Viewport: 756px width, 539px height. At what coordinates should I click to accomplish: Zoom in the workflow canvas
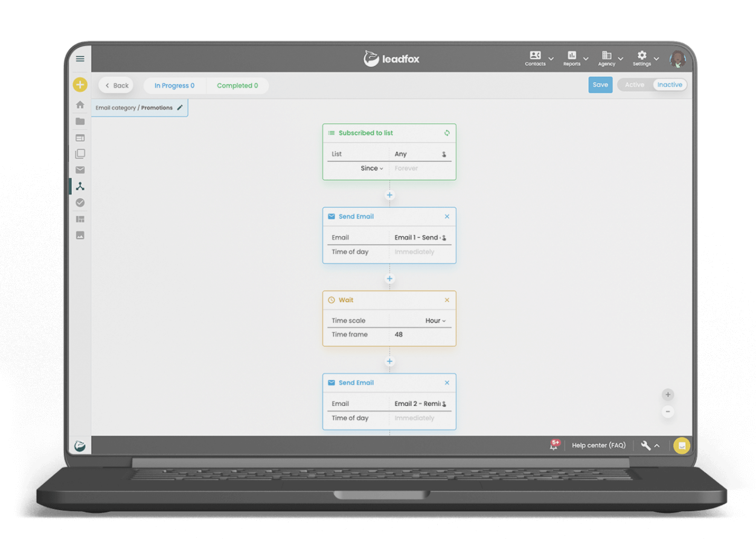[x=668, y=395]
